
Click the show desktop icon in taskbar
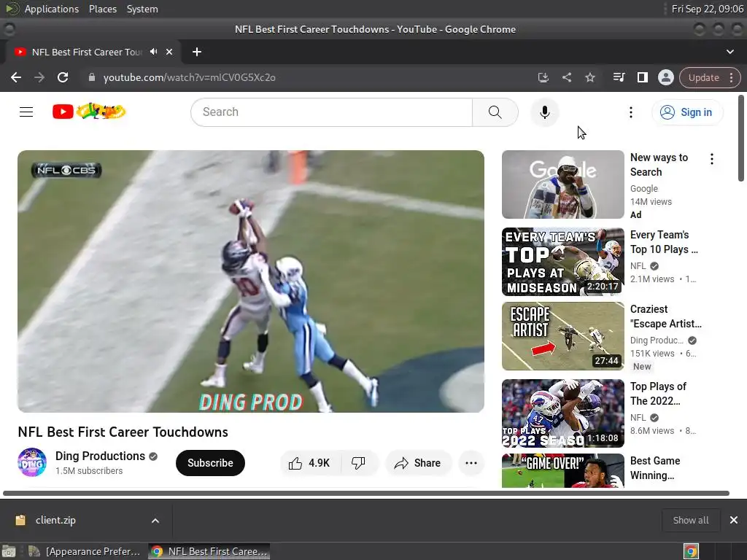coord(9,551)
